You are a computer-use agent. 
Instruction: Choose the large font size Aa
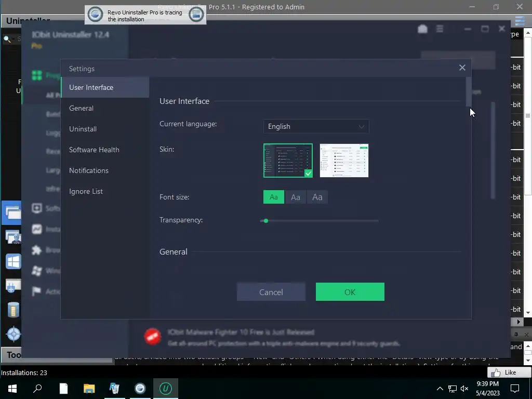pyautogui.click(x=317, y=197)
